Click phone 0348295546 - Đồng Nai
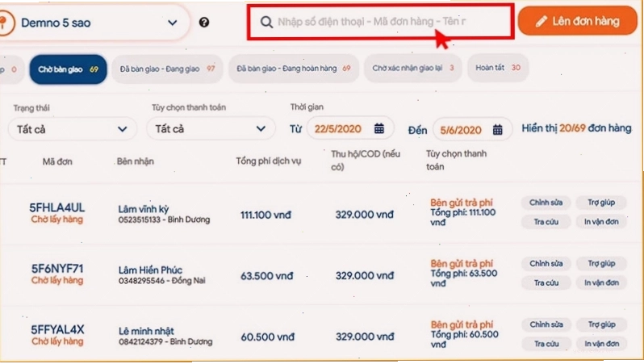 (x=162, y=281)
